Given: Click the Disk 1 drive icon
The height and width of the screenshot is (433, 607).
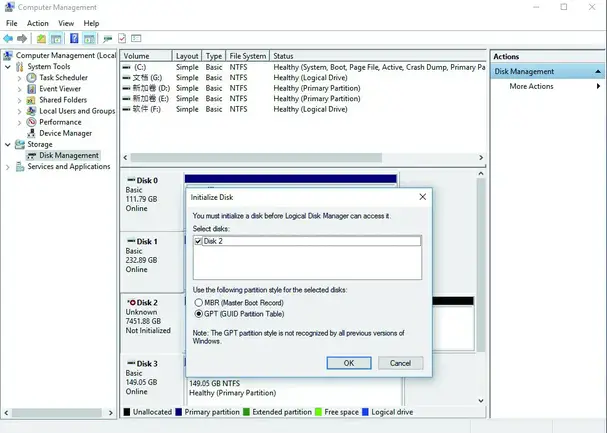Looking at the screenshot, I should (x=131, y=241).
